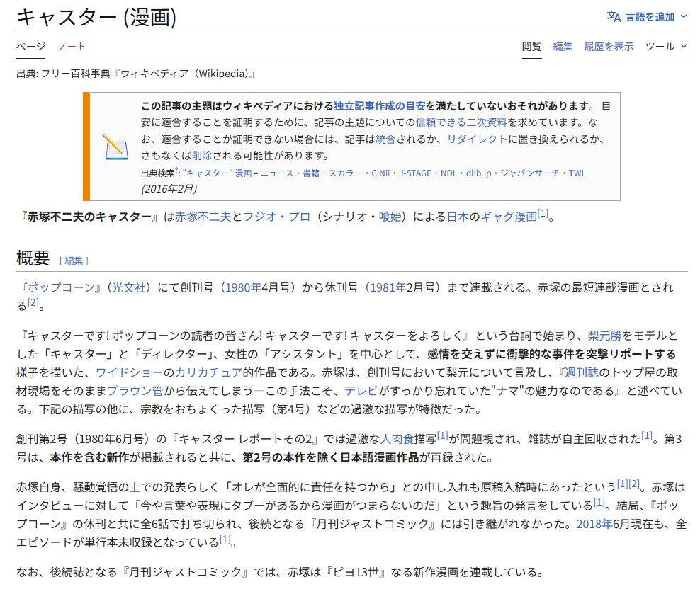Image resolution: width=700 pixels, height=594 pixels.
Task: Open the ツール dropdown menu
Action: click(665, 47)
